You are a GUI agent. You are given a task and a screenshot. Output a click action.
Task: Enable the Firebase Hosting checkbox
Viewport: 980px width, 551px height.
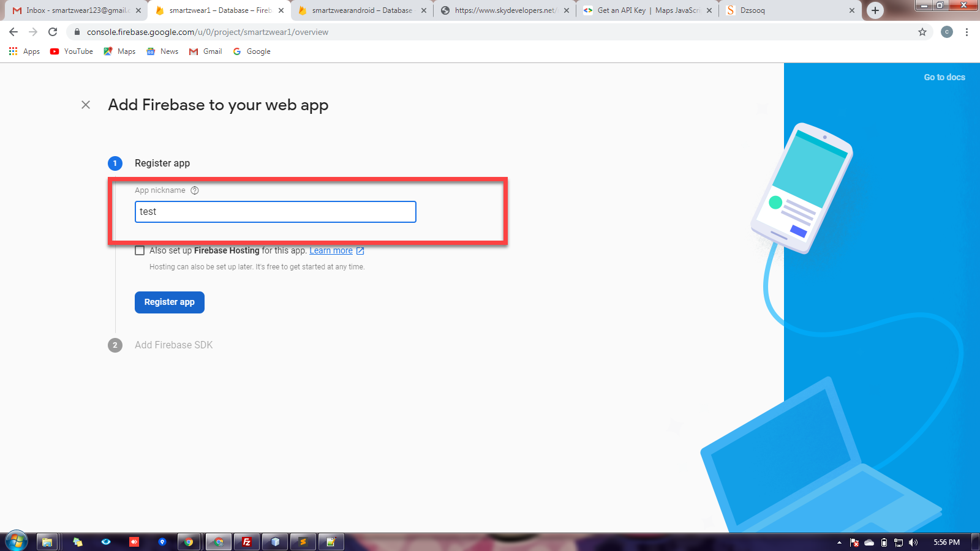click(x=140, y=250)
